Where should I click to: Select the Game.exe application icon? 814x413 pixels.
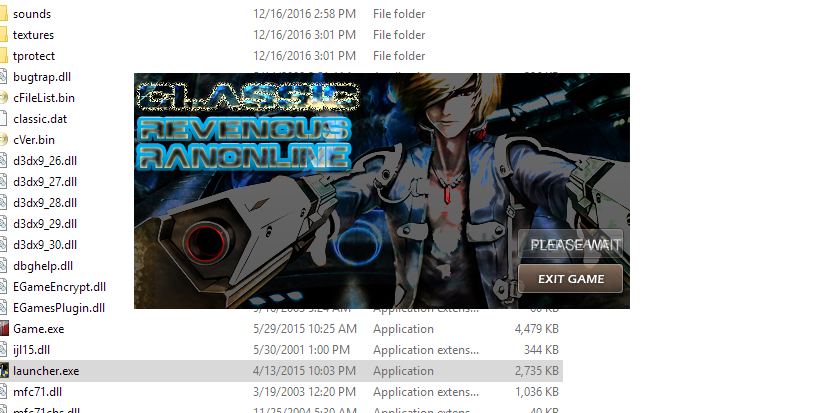pos(4,328)
